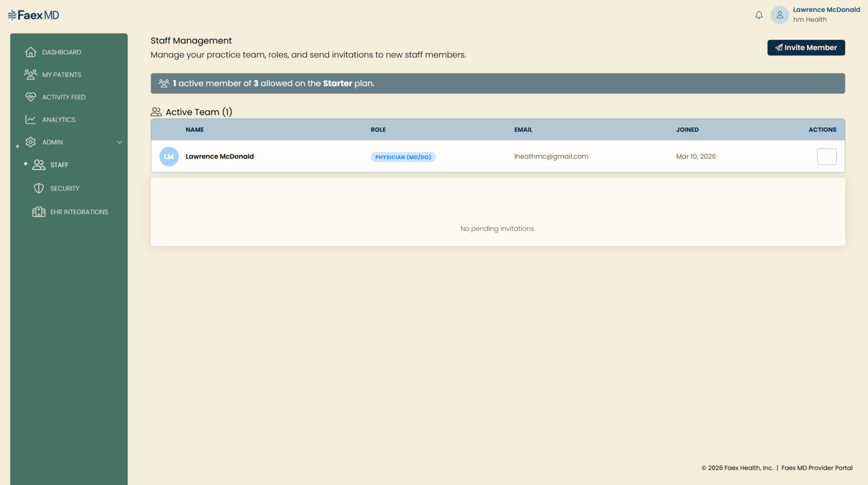The width and height of the screenshot is (868, 485).
Task: Click the 'hm Health' practice name
Action: click(810, 20)
